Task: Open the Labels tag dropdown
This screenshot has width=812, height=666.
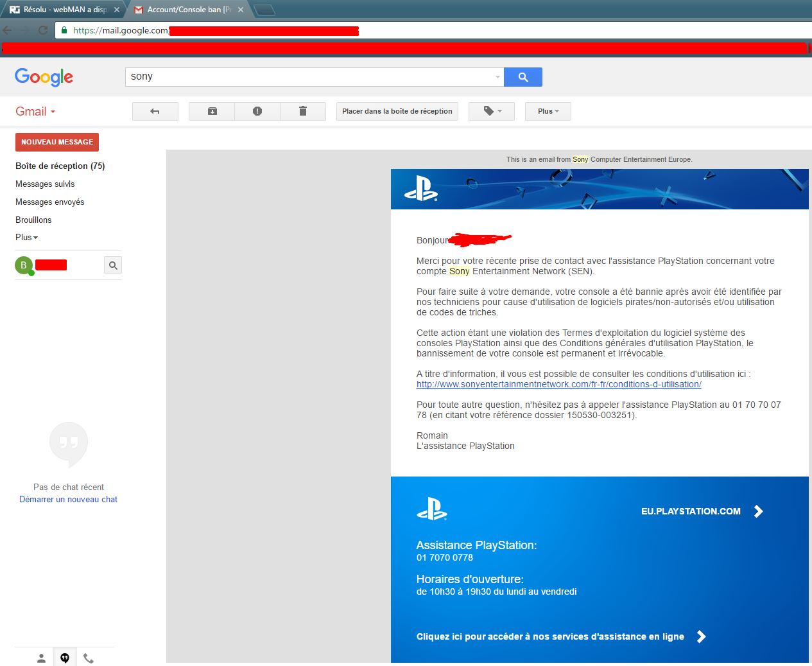Action: (492, 111)
